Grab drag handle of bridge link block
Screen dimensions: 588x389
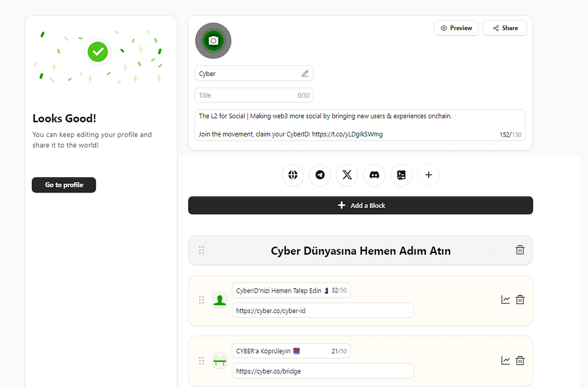201,361
